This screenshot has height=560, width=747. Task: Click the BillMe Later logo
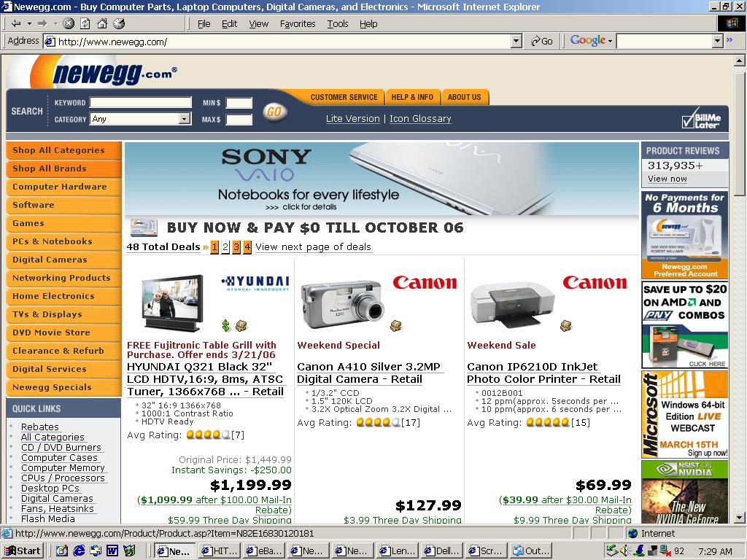click(x=701, y=119)
